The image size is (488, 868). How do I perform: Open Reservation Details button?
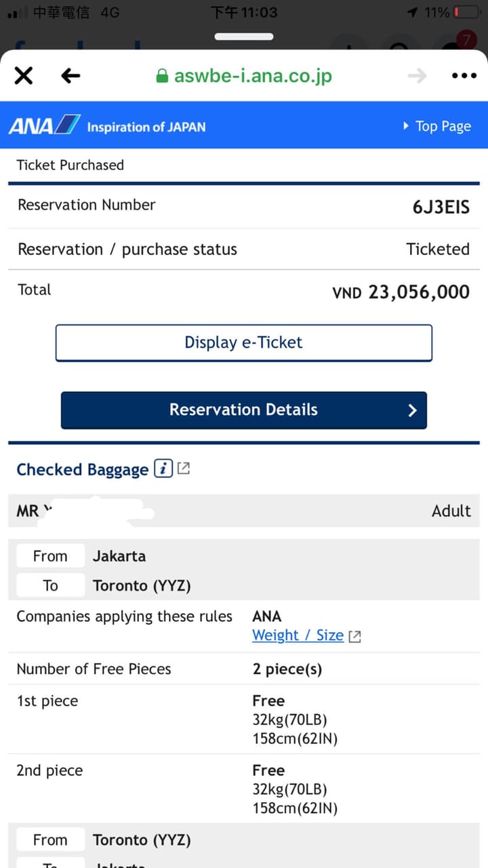(x=243, y=410)
